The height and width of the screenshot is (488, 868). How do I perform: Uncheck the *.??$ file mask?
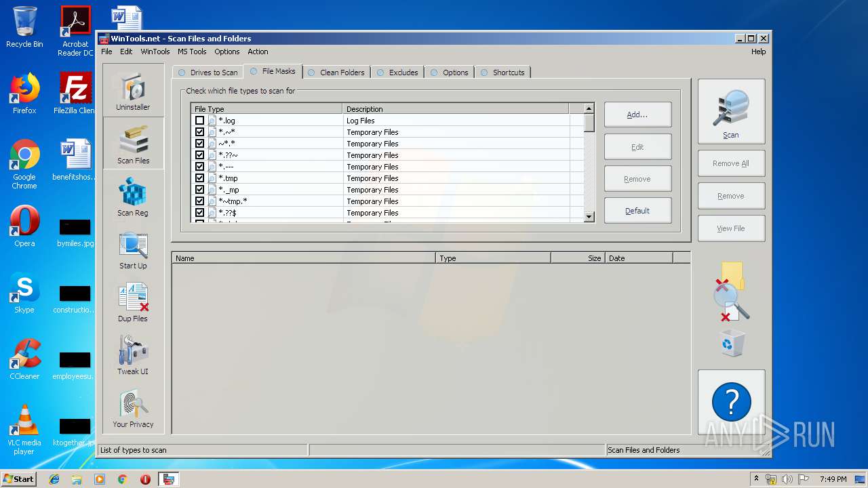[199, 213]
